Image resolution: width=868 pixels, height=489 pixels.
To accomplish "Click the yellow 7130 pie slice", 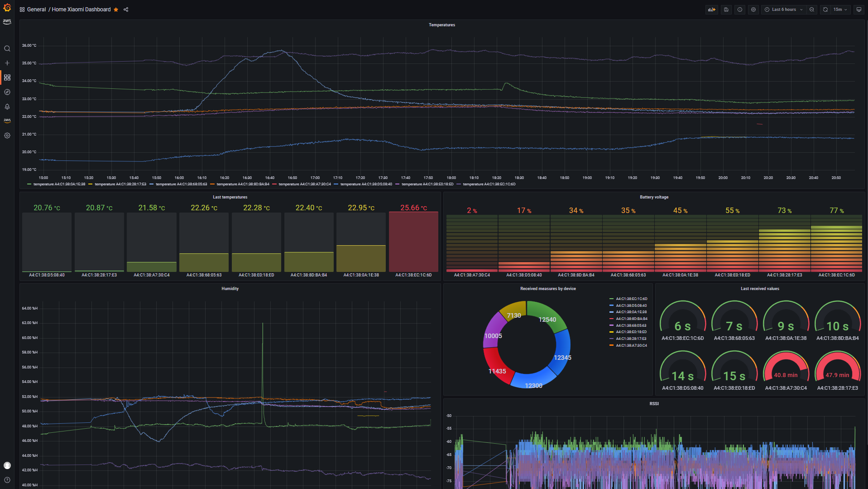I will coord(513,311).
